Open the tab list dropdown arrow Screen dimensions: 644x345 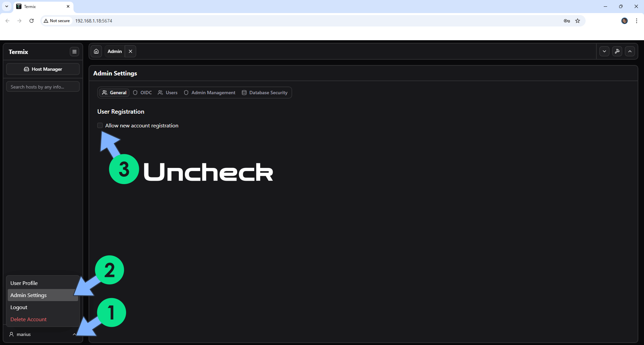(604, 51)
